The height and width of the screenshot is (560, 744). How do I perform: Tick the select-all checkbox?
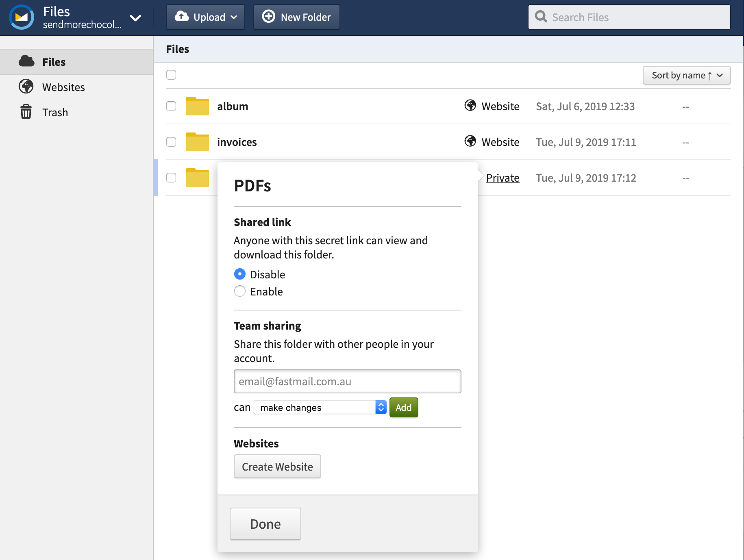pos(171,75)
